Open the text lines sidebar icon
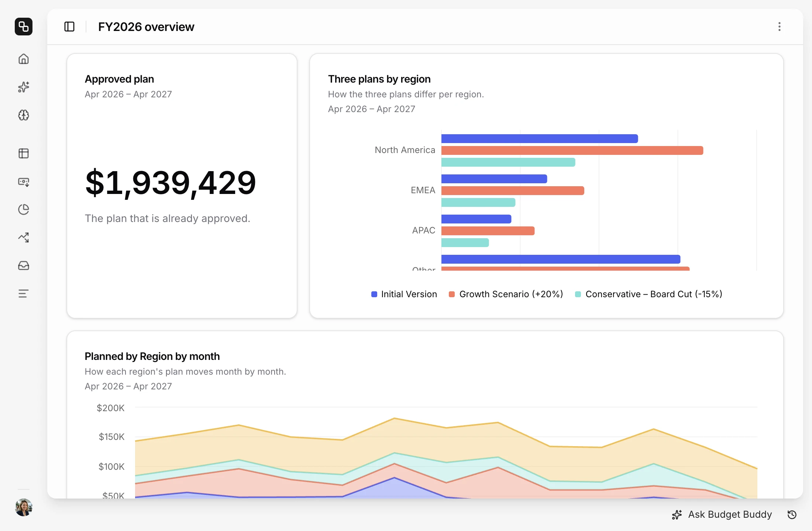The width and height of the screenshot is (812, 531). tap(24, 294)
